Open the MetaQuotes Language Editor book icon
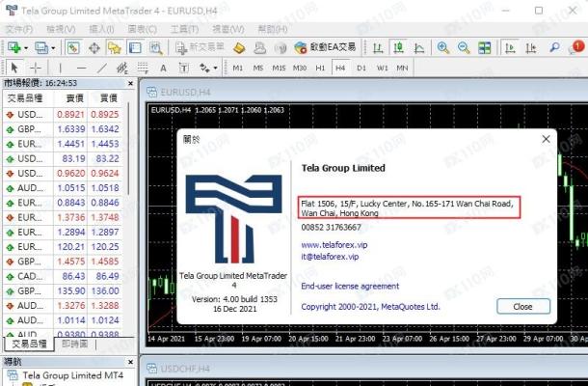 [239, 47]
